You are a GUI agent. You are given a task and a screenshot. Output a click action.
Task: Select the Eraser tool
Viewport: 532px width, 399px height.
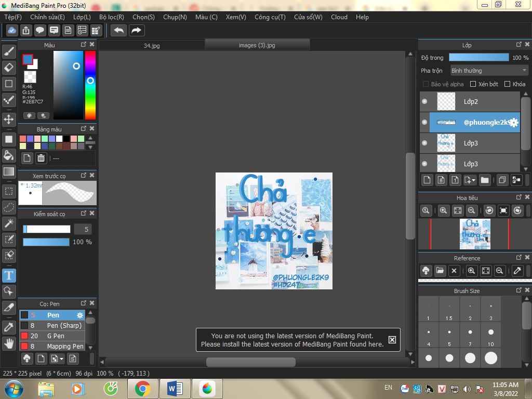(9, 68)
